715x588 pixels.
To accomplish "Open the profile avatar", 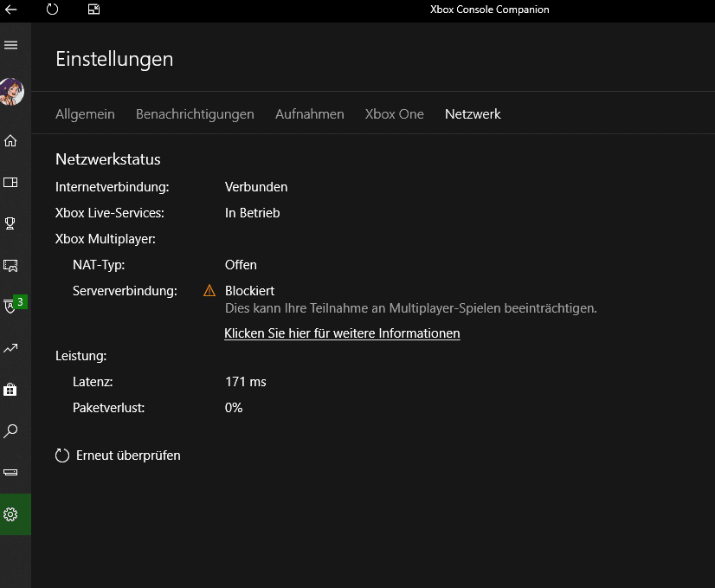I will (x=12, y=92).
